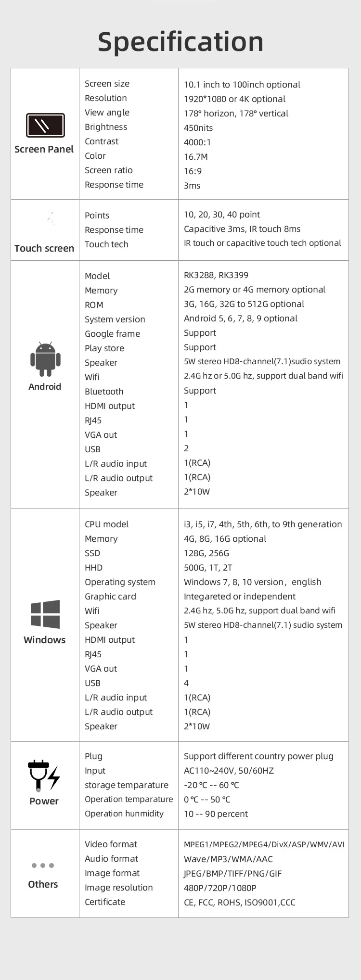The image size is (361, 980).
Task: Click the Screen Panel monitor icon
Action: (x=45, y=126)
